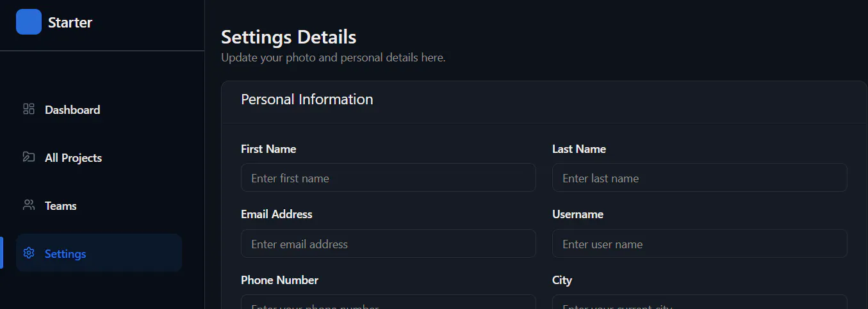868x309 pixels.
Task: Click the All Projects folder icon
Action: tap(28, 157)
